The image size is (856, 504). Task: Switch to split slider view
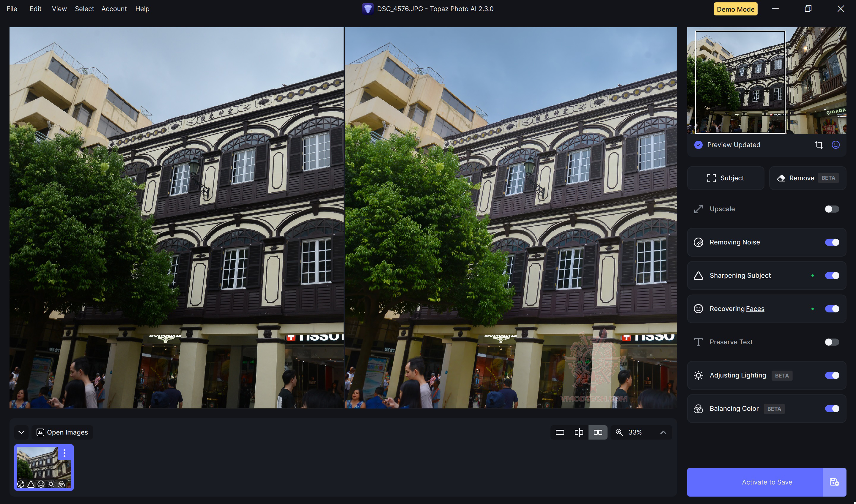[x=579, y=432]
